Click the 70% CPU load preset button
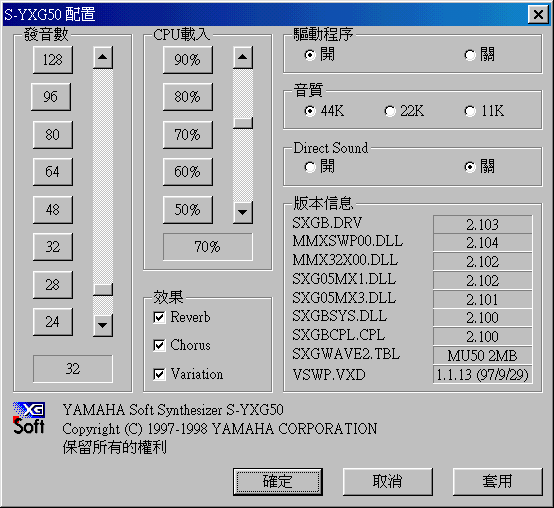This screenshot has width=554, height=508. click(x=188, y=135)
